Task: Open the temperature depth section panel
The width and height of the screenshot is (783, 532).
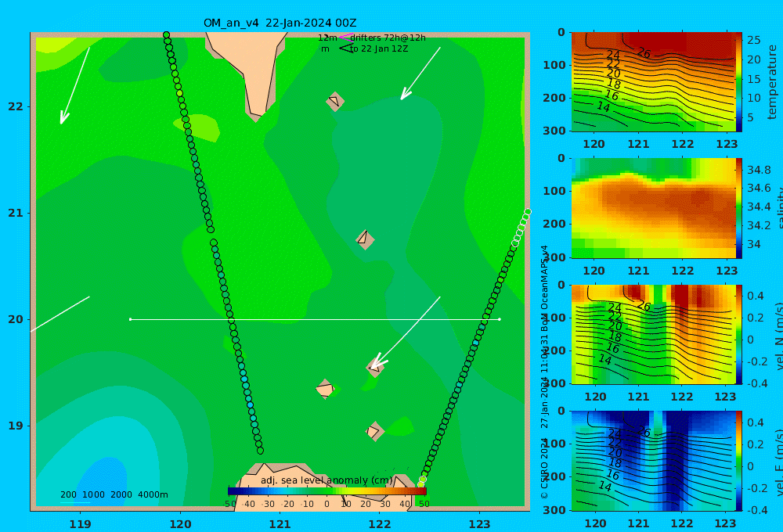Action: [653, 82]
